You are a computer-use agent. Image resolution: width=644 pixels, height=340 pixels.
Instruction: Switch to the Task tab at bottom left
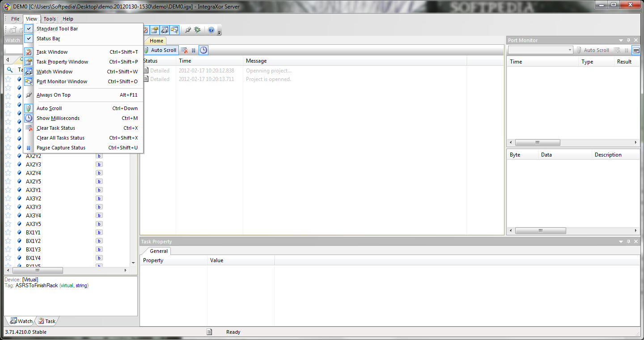(x=47, y=321)
